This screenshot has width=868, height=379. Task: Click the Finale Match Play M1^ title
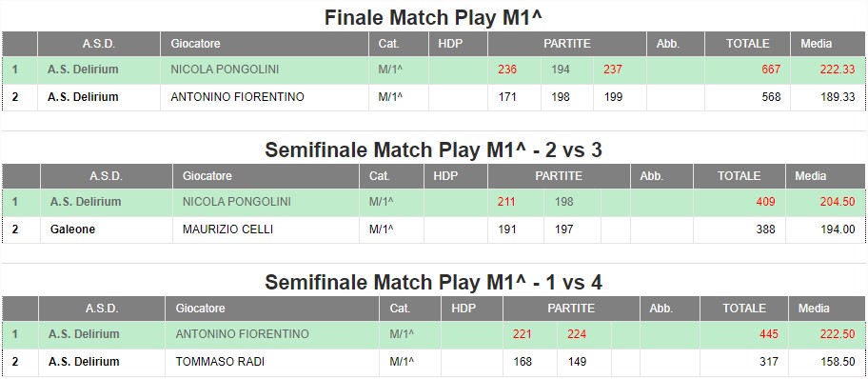point(433,17)
